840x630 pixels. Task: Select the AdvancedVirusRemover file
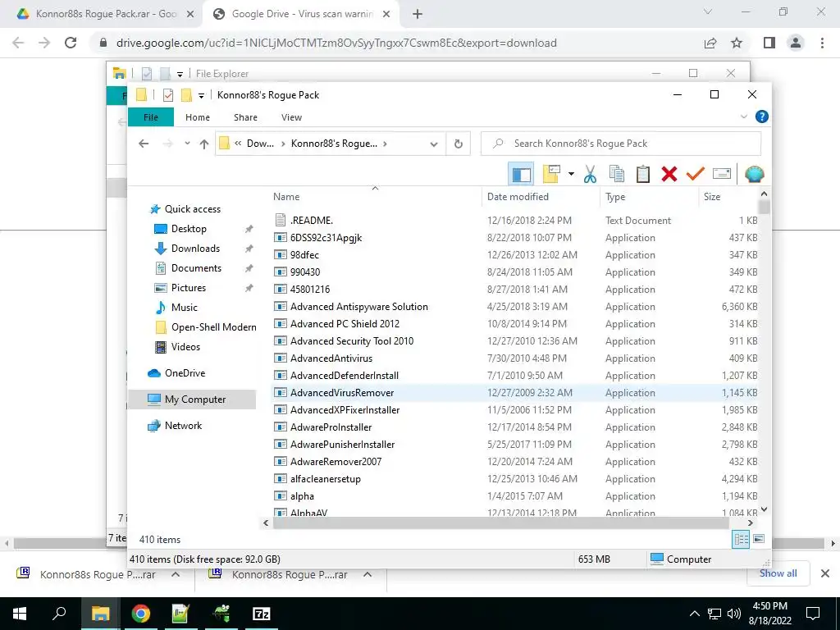(x=515, y=393)
